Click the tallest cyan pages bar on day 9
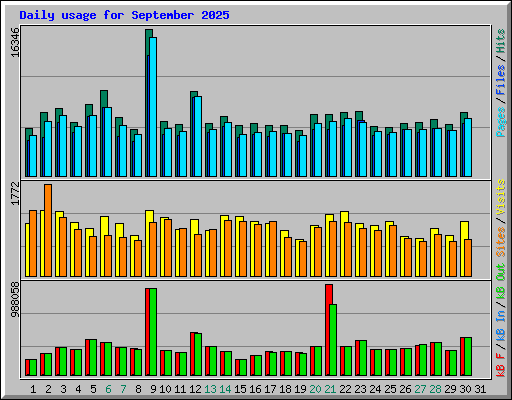 coord(153,107)
